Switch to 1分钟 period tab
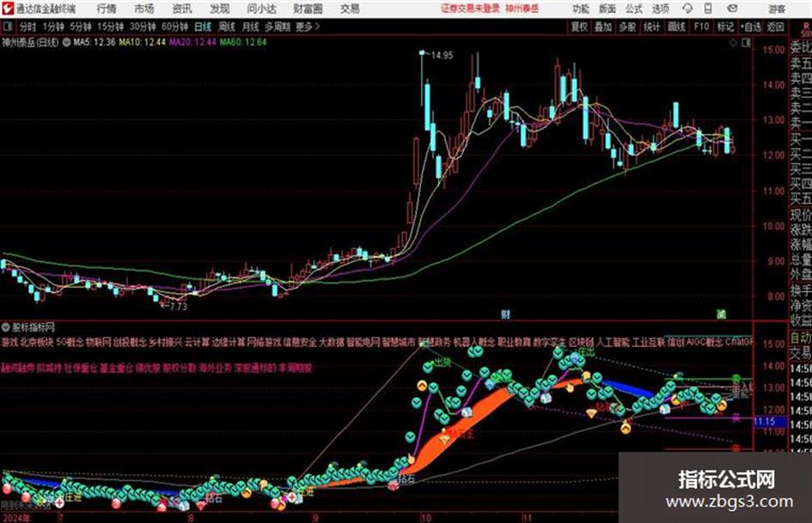Viewport: 812px width, 523px height. 53,27
